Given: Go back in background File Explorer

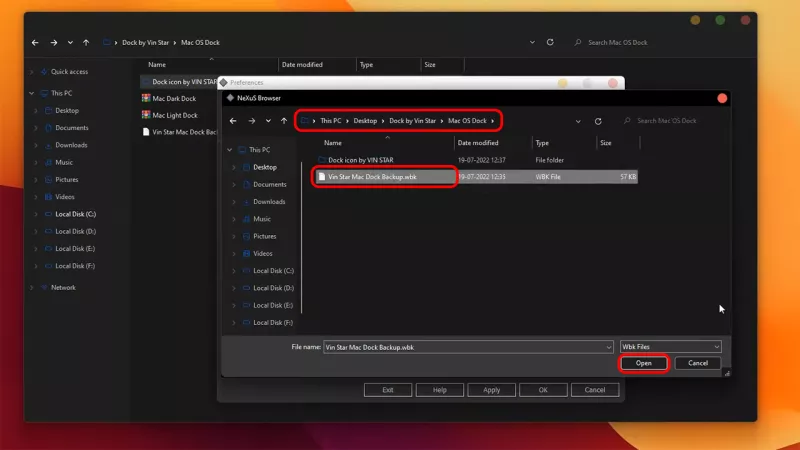Looking at the screenshot, I should (x=35, y=43).
